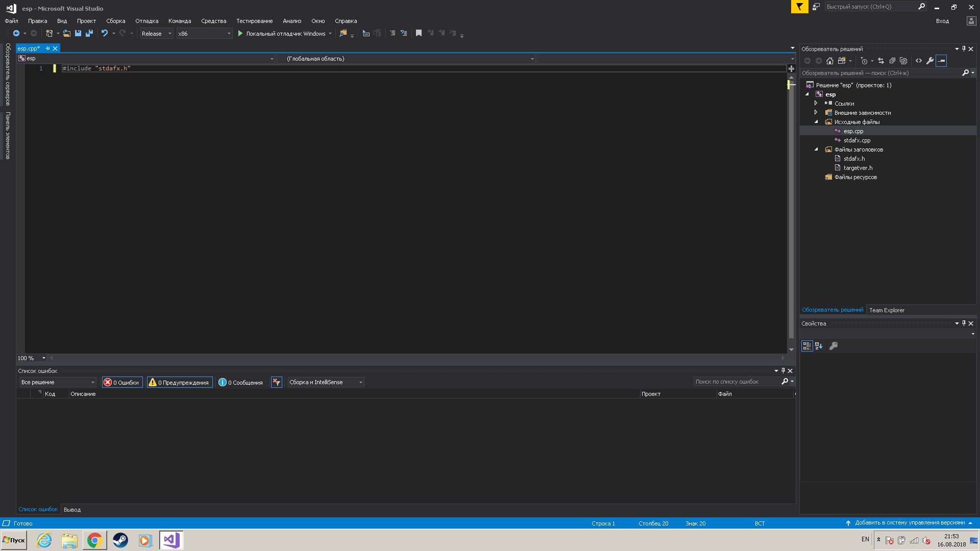Image resolution: width=980 pixels, height=551 pixels.
Task: Expand the Внешние зависимости node
Action: pos(816,113)
